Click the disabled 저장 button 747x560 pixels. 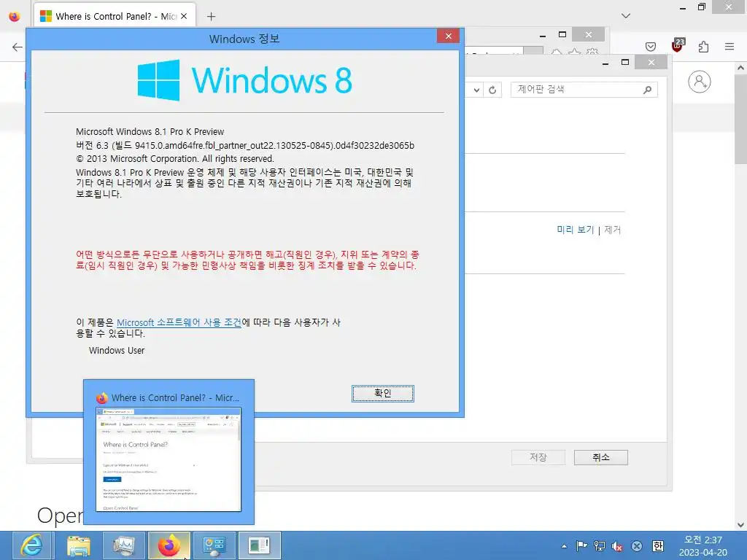(538, 457)
